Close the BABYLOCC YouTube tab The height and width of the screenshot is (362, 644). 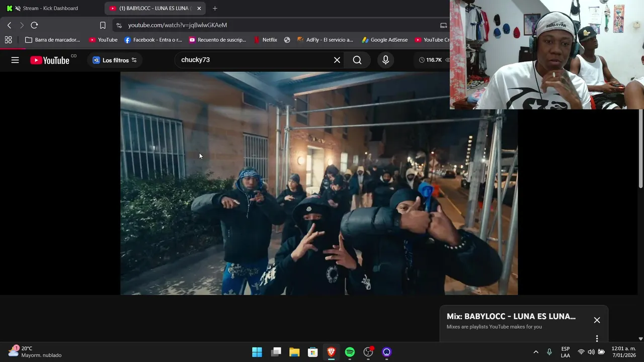click(199, 8)
